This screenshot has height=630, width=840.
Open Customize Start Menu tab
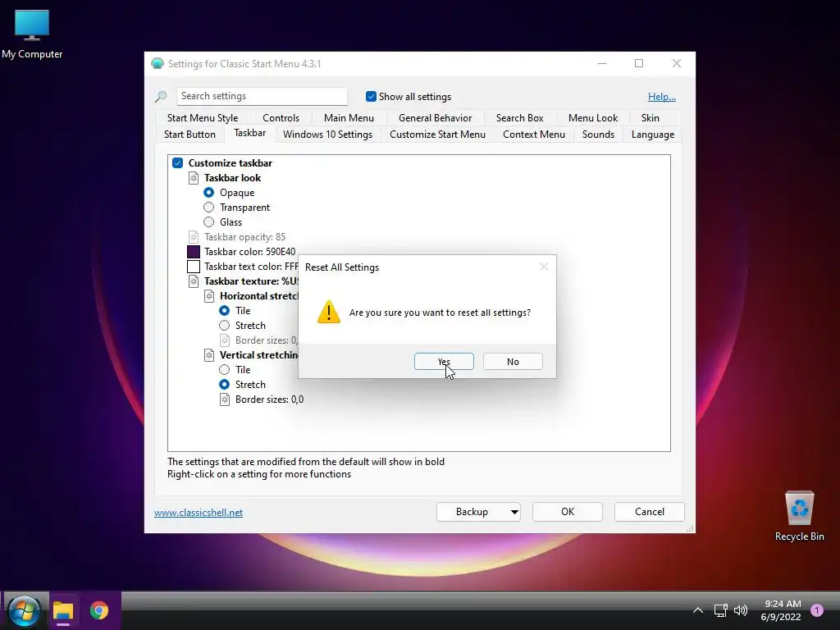tap(438, 135)
